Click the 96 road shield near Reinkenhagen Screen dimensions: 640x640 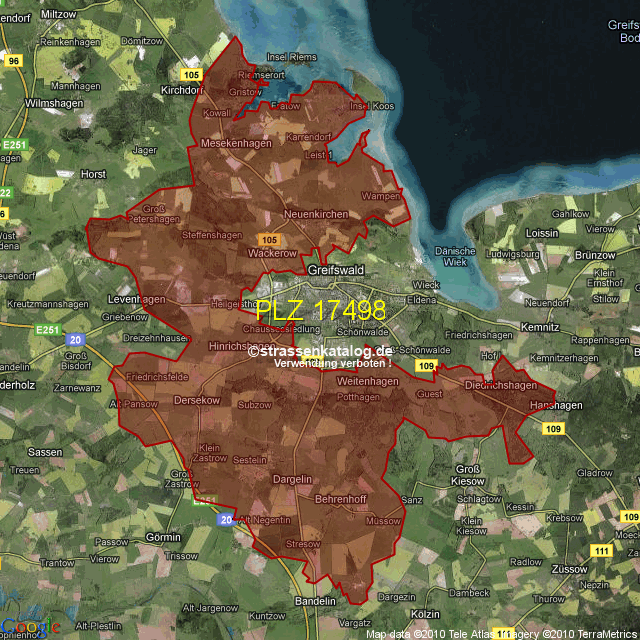click(x=13, y=61)
